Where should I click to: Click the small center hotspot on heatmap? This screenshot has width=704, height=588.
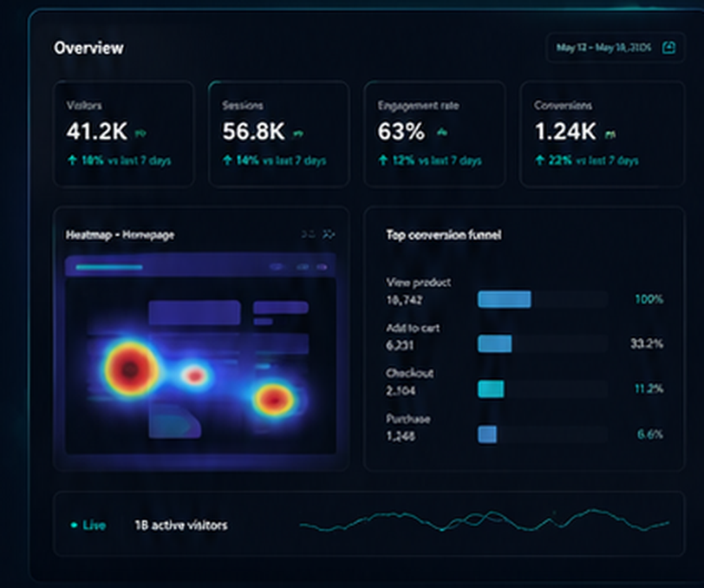[x=195, y=375]
